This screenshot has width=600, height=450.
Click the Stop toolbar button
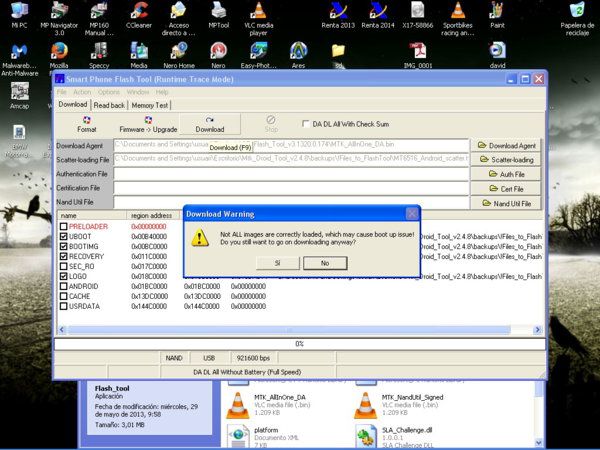pos(271,124)
